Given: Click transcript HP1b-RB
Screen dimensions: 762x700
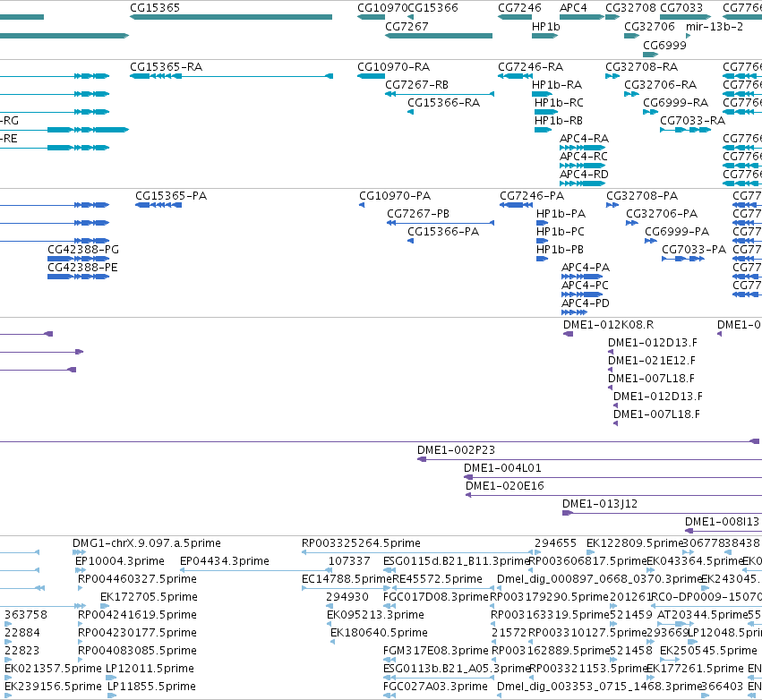Looking at the screenshot, I should click(558, 121).
